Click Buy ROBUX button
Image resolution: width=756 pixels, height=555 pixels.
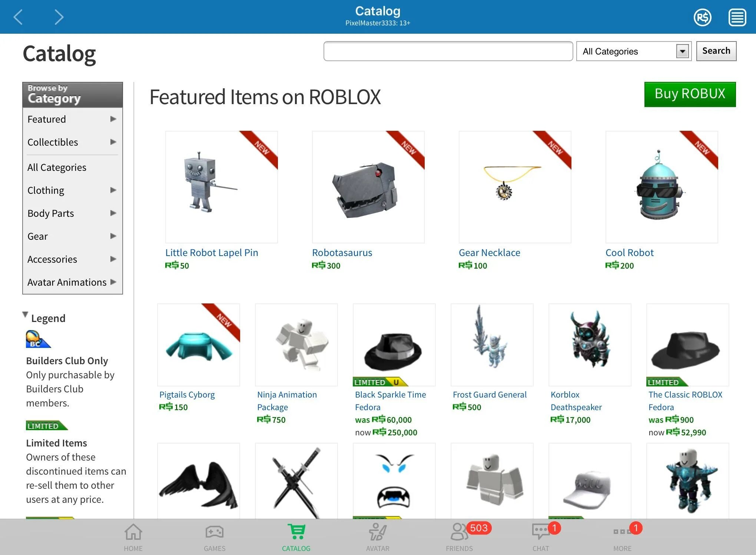(689, 92)
